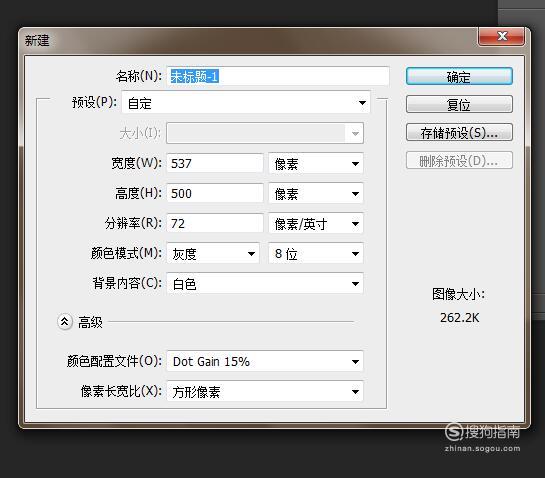Click the 高度 height value field

click(215, 193)
